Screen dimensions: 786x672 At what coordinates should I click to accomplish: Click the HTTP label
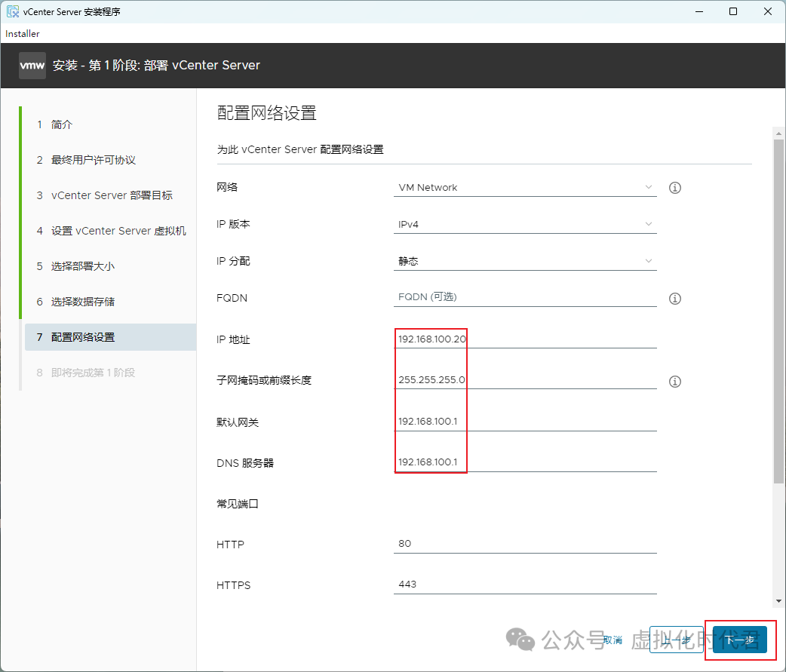coord(230,545)
